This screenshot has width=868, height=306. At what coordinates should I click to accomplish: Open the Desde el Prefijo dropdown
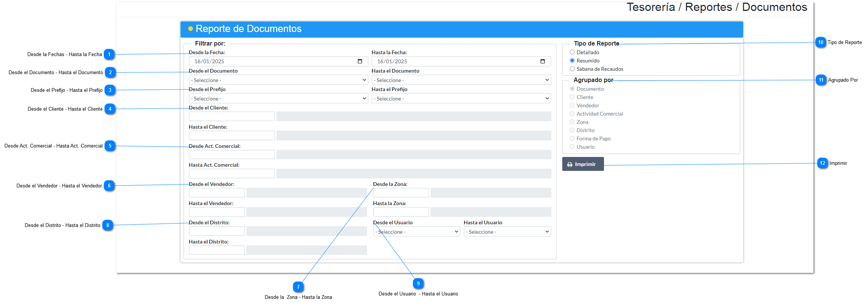coord(278,98)
